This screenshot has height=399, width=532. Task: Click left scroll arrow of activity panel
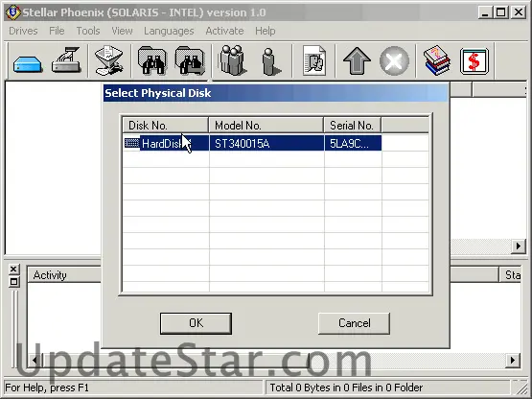pos(35,360)
